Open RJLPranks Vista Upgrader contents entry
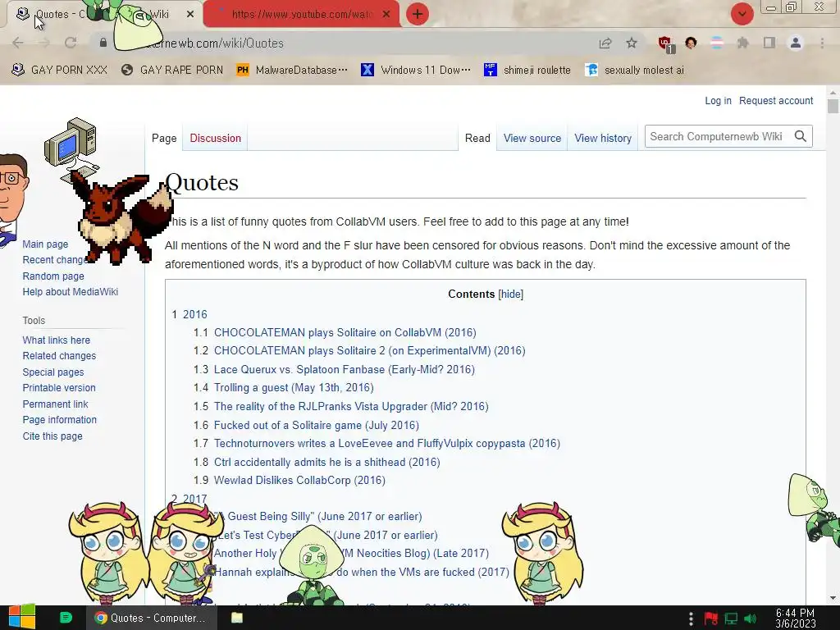This screenshot has height=630, width=840. click(x=351, y=407)
